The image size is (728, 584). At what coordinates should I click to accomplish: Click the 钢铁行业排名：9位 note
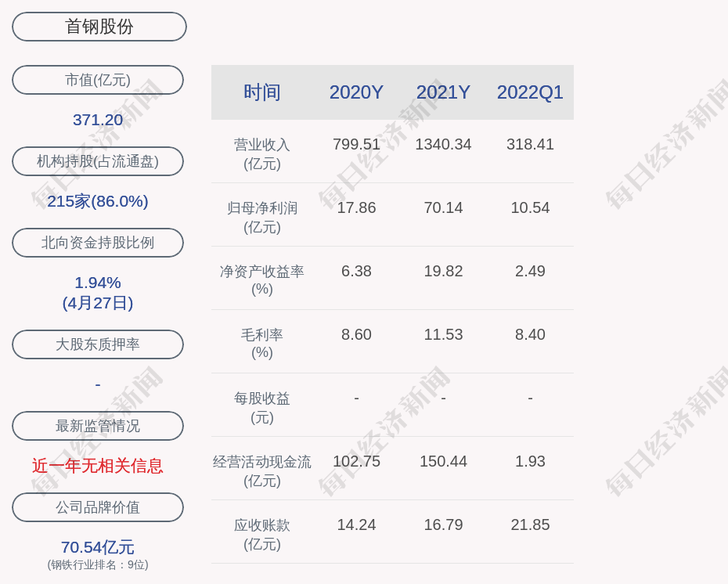pos(98,564)
